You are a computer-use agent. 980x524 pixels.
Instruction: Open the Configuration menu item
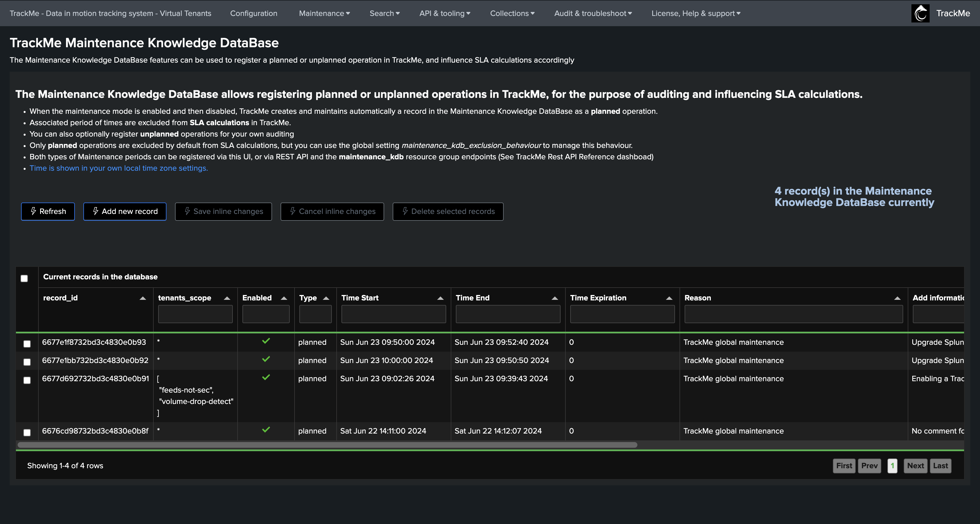tap(253, 13)
